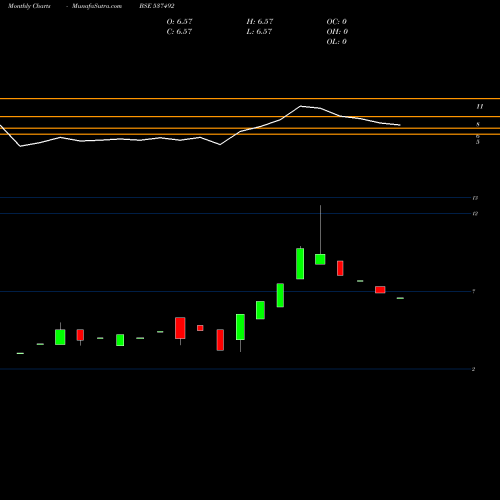Click the "BSE 537492" symbol label

[x=157, y=6]
